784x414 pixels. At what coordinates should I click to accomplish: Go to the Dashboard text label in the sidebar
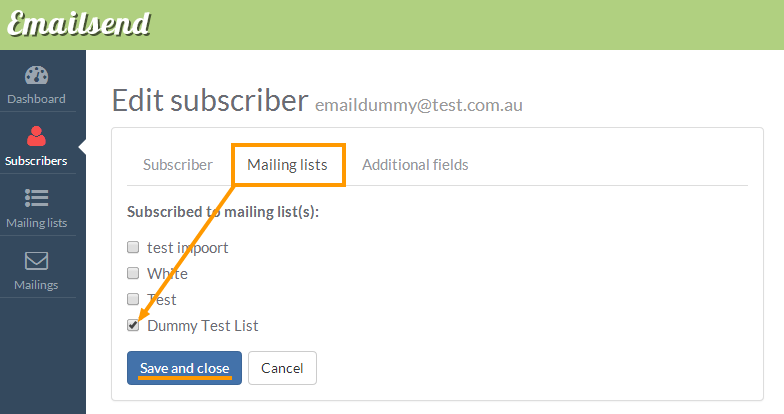[x=36, y=99]
